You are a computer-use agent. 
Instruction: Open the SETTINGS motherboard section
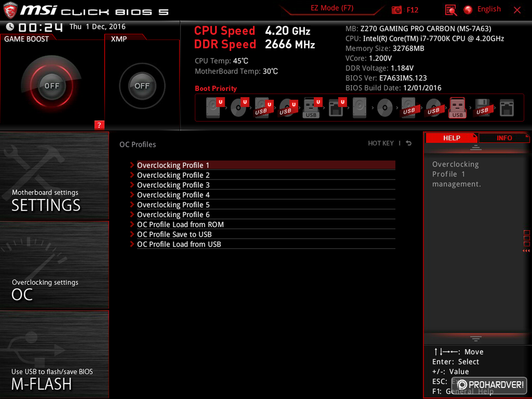(x=54, y=176)
